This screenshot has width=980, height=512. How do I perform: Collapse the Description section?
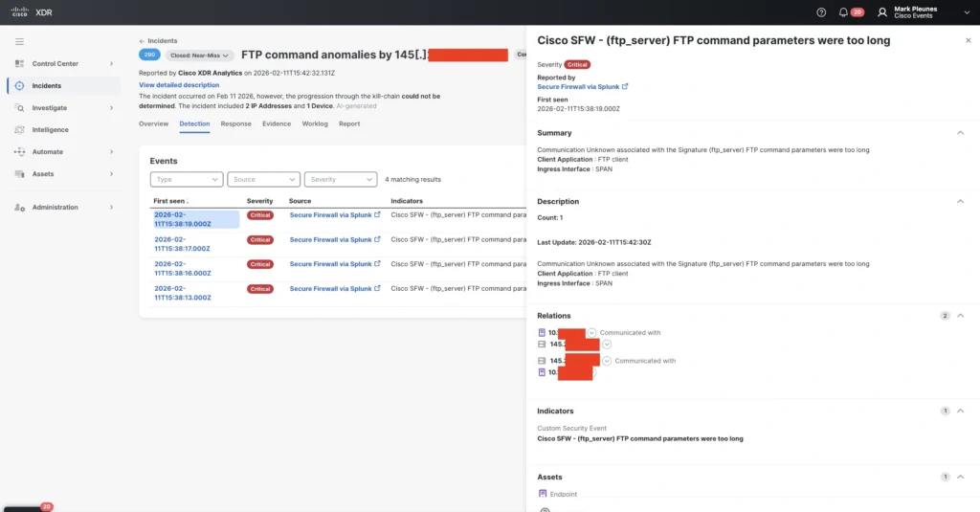pyautogui.click(x=960, y=201)
